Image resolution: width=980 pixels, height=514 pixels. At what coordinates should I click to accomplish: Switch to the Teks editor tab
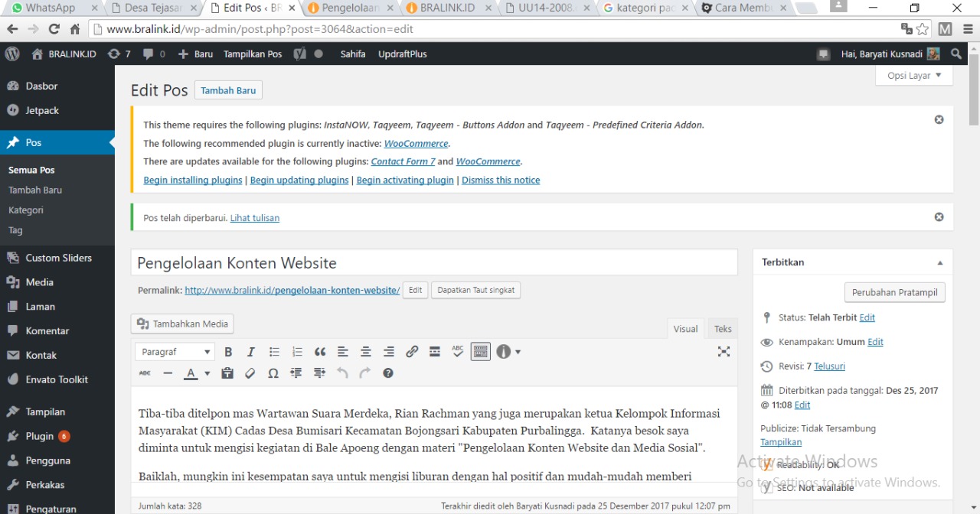(723, 329)
